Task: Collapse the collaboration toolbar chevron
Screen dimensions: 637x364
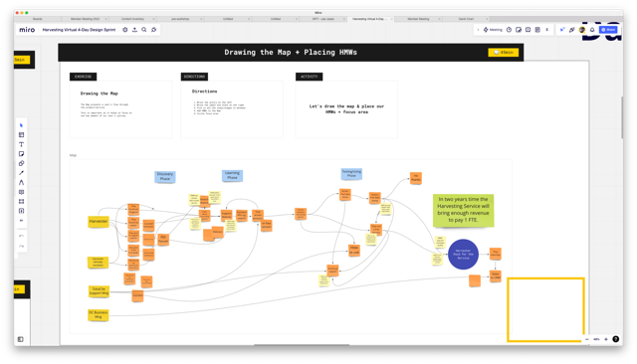Action: (x=478, y=30)
